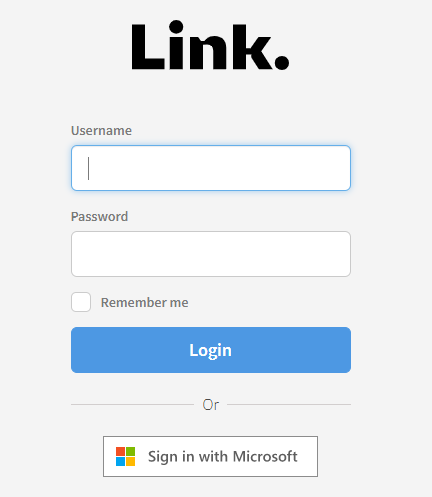Click the Link. logo at top
The width and height of the screenshot is (432, 497).
pos(210,45)
